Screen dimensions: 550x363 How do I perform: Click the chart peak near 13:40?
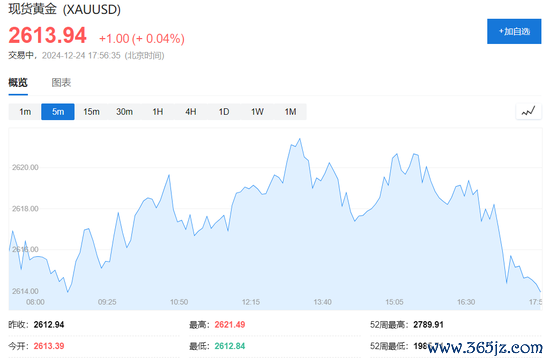[x=300, y=139]
